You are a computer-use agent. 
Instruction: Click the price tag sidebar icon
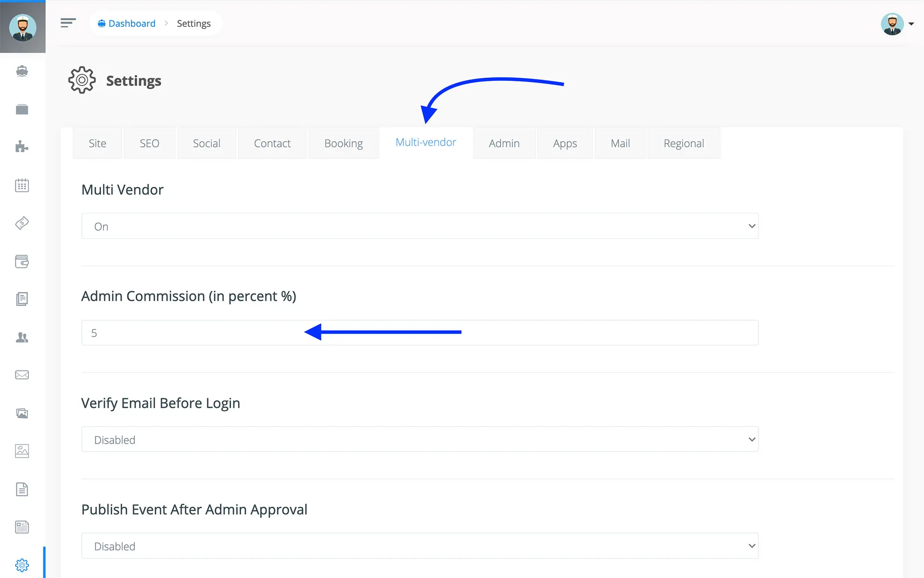22,223
